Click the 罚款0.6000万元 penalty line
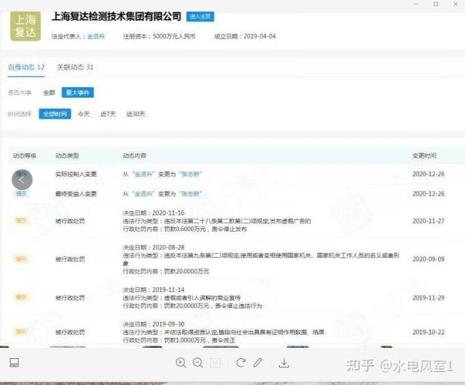This screenshot has height=385, width=465. tap(185, 229)
